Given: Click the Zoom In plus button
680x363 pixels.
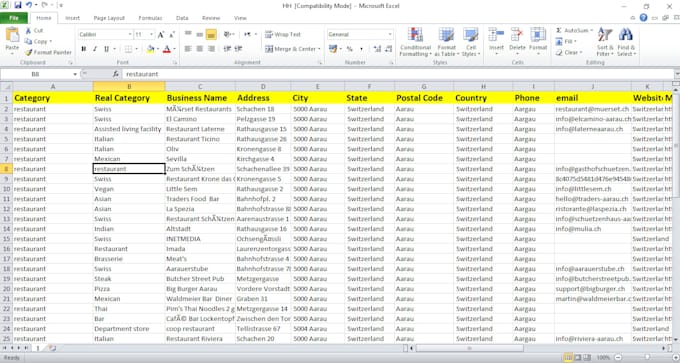Looking at the screenshot, I should (676, 358).
